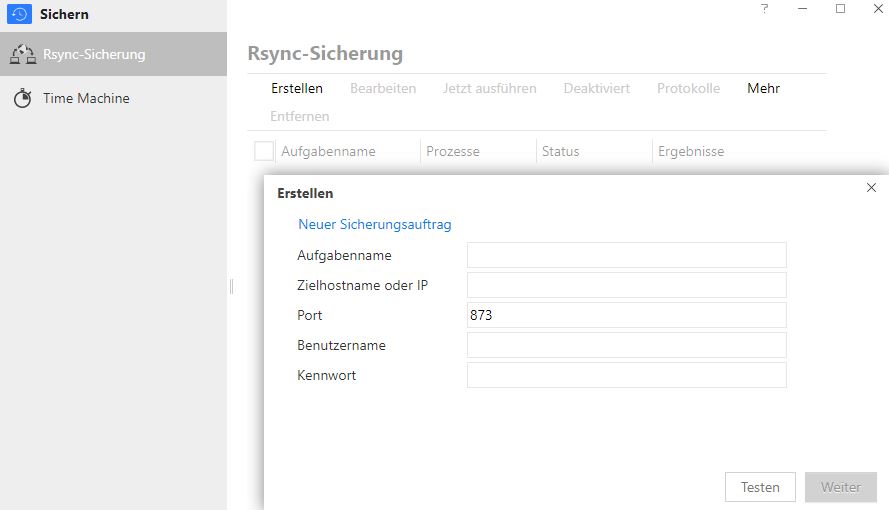Focus the Zielhostname oder IP field
This screenshot has height=510, width=889.
(x=626, y=285)
